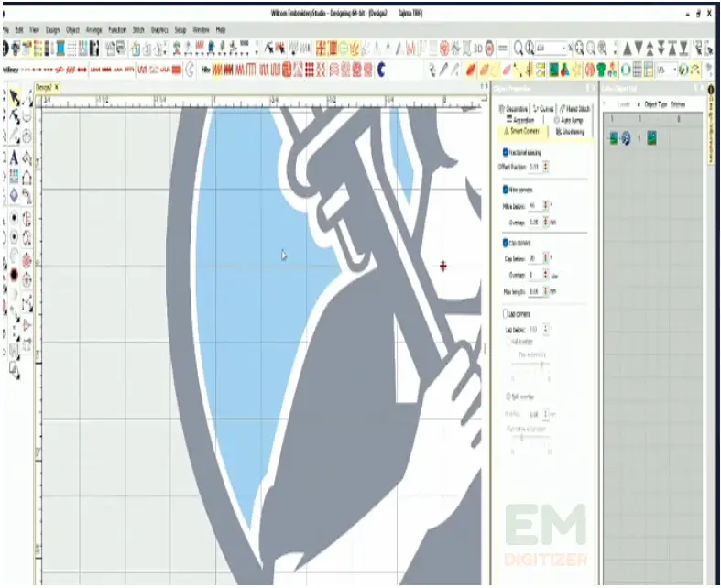The width and height of the screenshot is (721, 588).
Task: Click the red dotted grid fill icon
Action: [309, 70]
